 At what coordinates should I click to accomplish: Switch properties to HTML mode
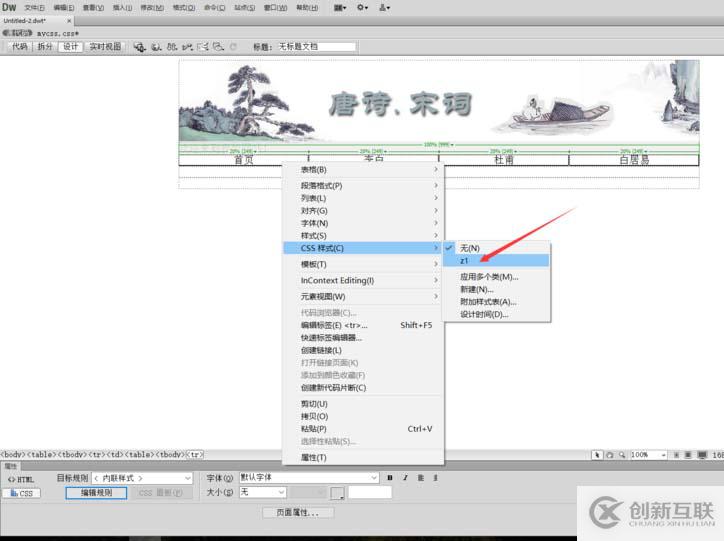tap(21, 479)
